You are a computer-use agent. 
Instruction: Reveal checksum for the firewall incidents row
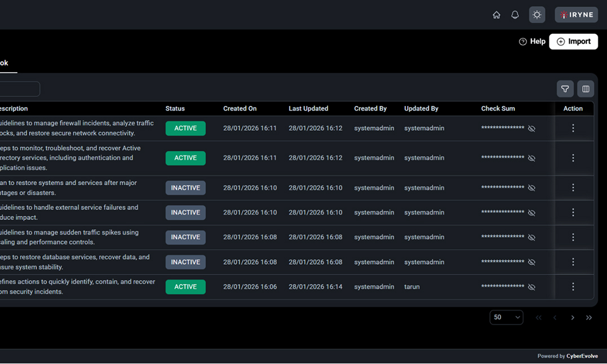point(531,128)
